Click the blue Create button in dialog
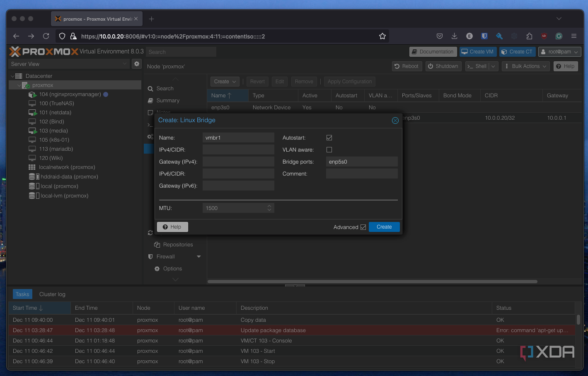This screenshot has height=376, width=588. pyautogui.click(x=384, y=227)
